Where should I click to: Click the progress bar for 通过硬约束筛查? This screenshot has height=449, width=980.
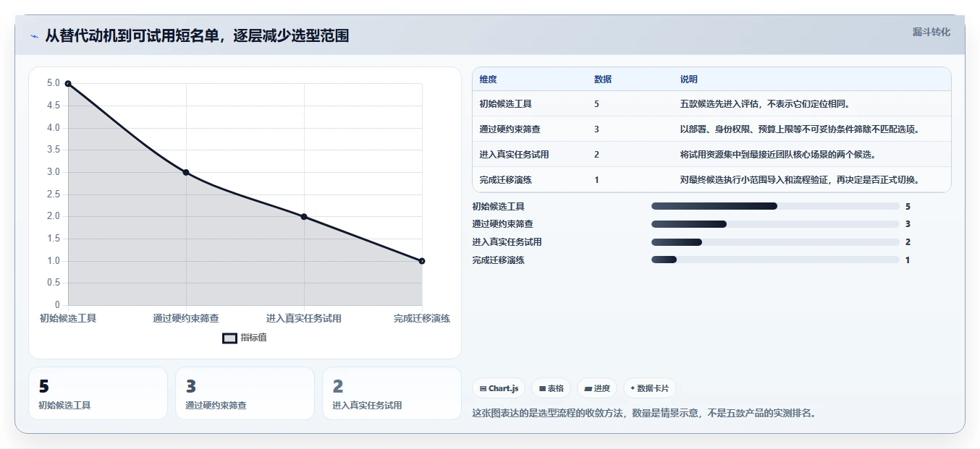[x=775, y=224]
